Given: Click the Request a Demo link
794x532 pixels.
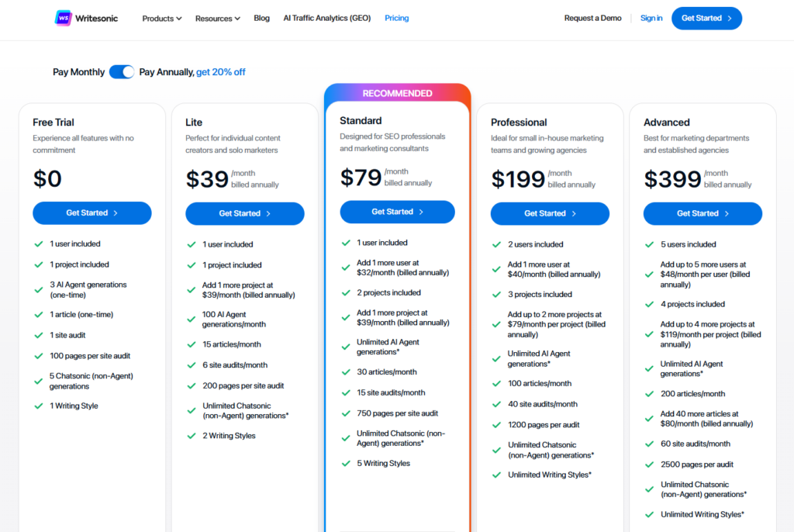Looking at the screenshot, I should click(592, 18).
